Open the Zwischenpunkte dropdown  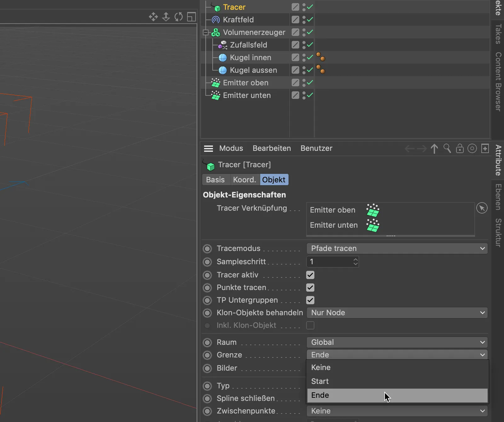397,411
